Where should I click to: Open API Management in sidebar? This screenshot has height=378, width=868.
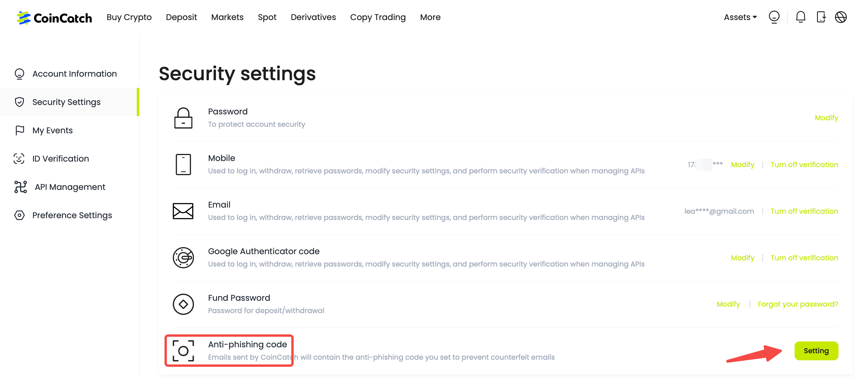click(69, 187)
